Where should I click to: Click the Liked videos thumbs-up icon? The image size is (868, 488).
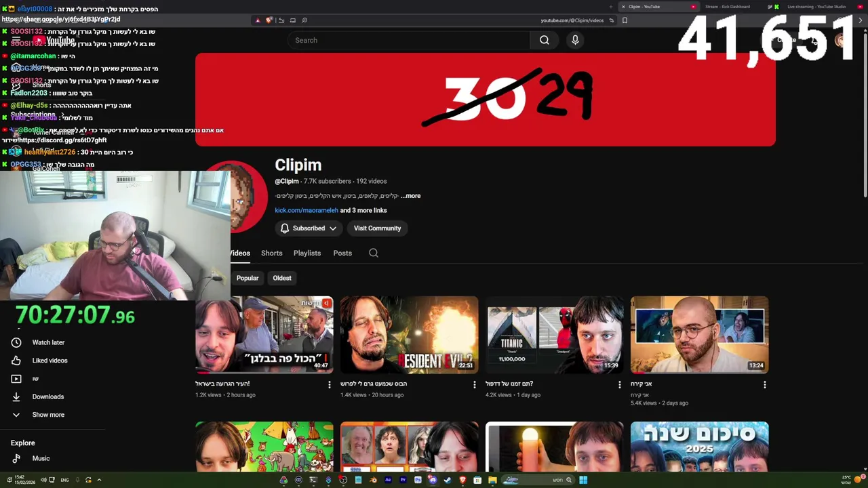pos(16,361)
